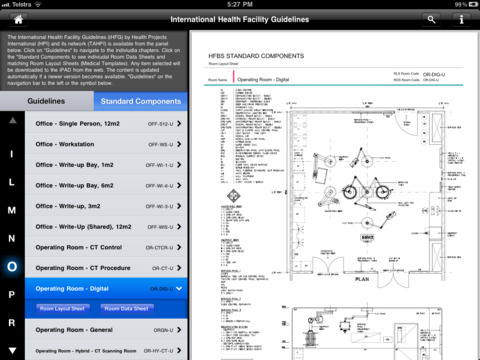Tap the PLAN label on the drawing
Image resolution: width=480 pixels, height=360 pixels.
pyautogui.click(x=362, y=279)
